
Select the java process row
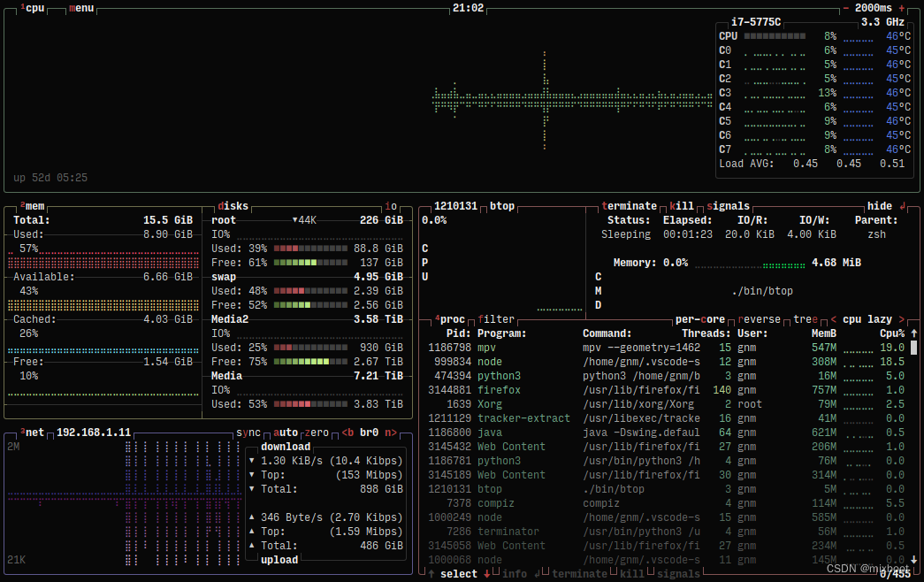click(x=667, y=433)
